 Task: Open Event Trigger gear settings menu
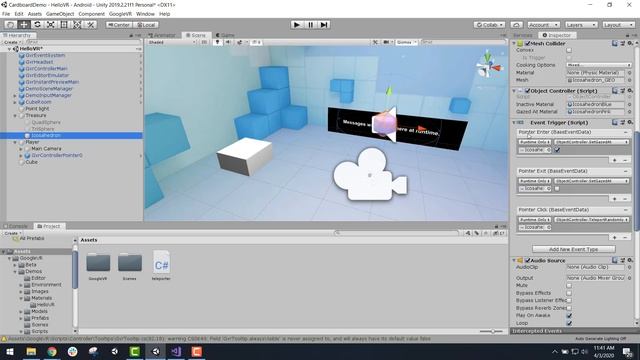tap(630, 122)
